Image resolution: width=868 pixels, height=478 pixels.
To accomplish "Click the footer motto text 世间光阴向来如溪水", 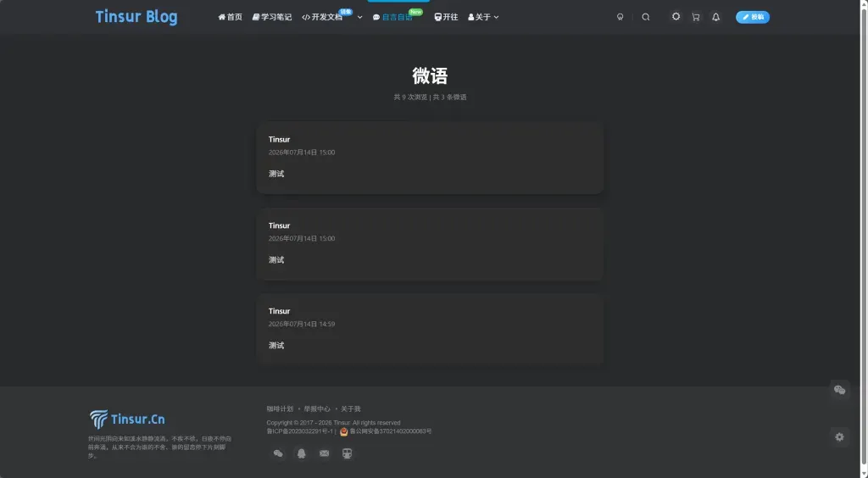I will [x=159, y=447].
